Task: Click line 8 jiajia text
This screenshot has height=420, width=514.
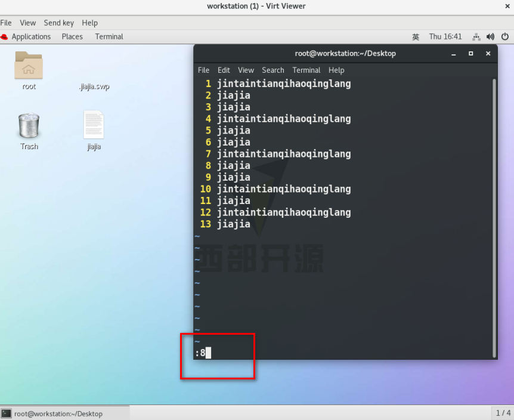Action: [x=233, y=166]
